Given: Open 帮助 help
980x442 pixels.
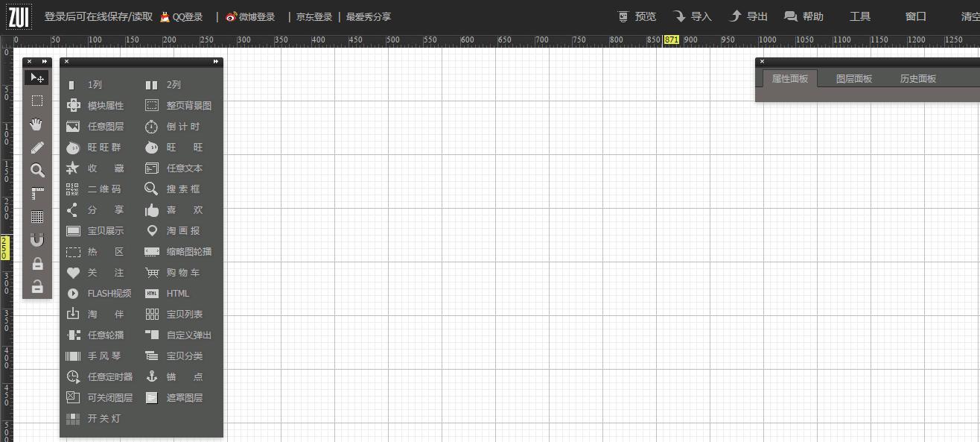Looking at the screenshot, I should (x=804, y=16).
